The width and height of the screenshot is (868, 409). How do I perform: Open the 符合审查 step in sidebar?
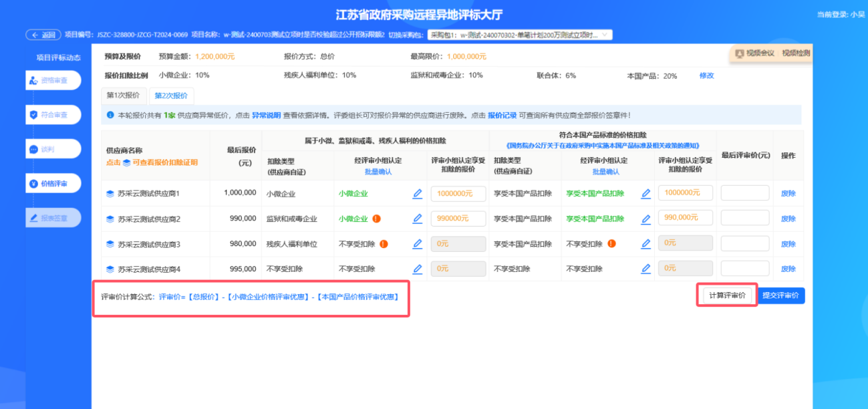click(53, 114)
